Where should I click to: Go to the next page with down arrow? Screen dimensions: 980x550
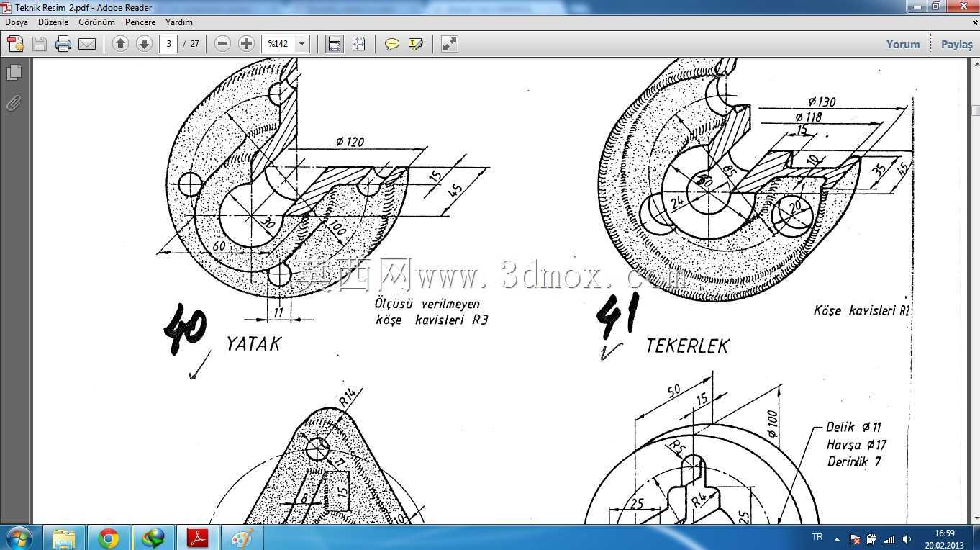(x=144, y=44)
